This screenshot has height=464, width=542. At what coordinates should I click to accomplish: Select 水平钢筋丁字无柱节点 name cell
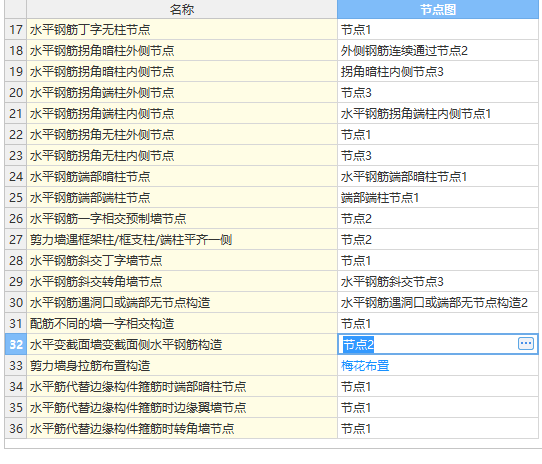[x=182, y=30]
